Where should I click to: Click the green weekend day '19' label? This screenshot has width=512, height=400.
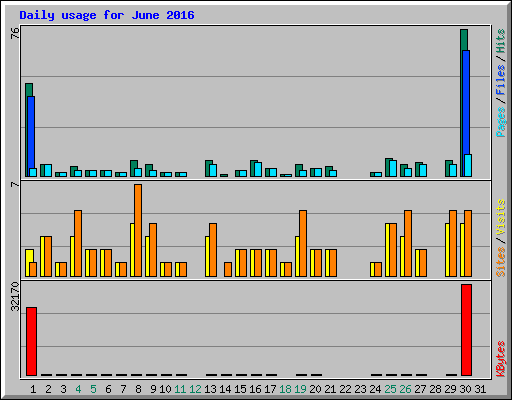300,389
